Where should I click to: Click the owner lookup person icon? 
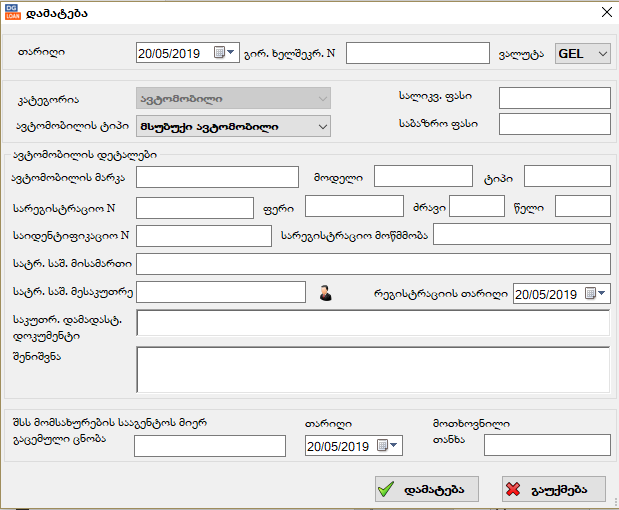325,293
